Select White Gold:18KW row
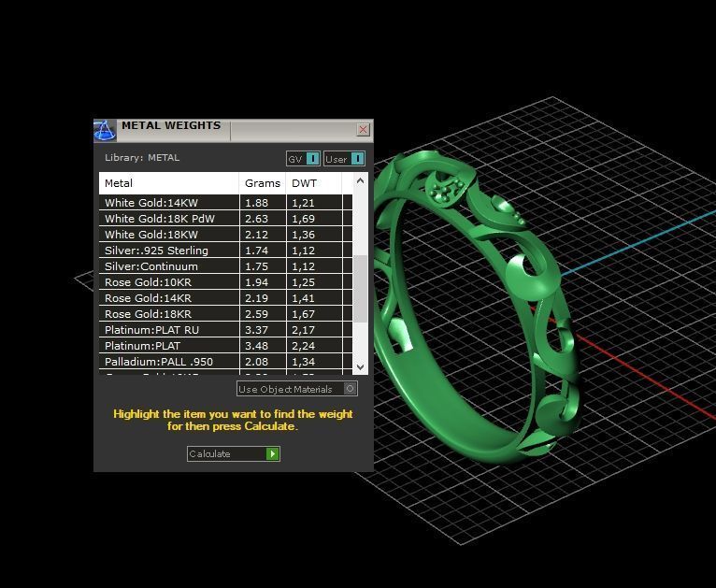This screenshot has width=716, height=588. 225,235
